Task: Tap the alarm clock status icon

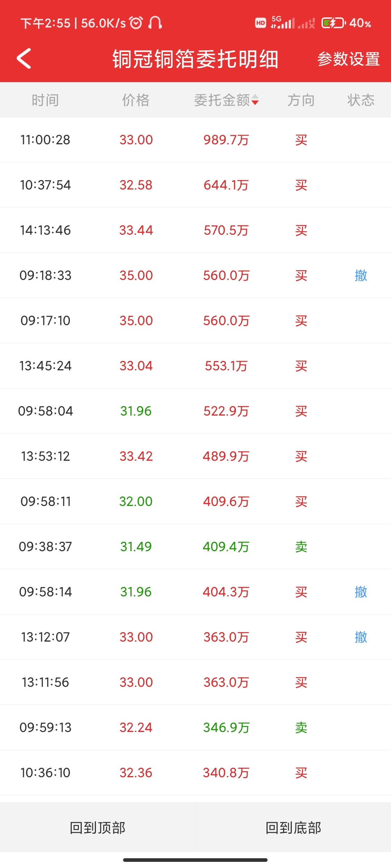Action: (x=136, y=23)
